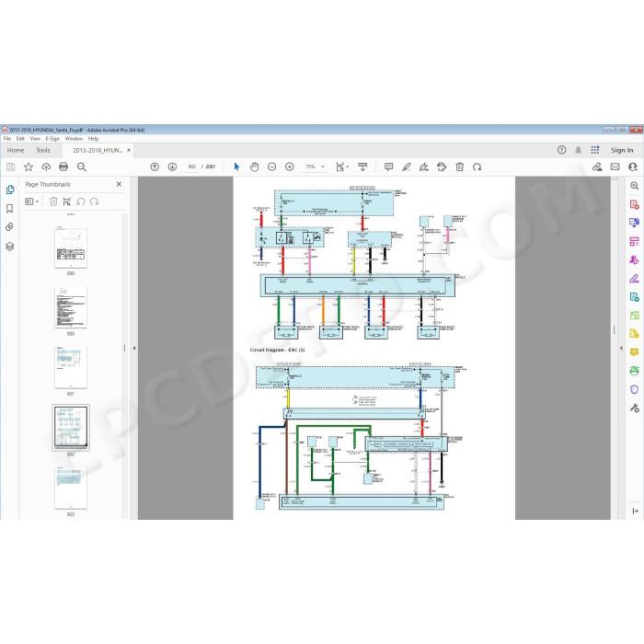The width and height of the screenshot is (644, 644).
Task: Go to next page arrow
Action: click(x=172, y=167)
